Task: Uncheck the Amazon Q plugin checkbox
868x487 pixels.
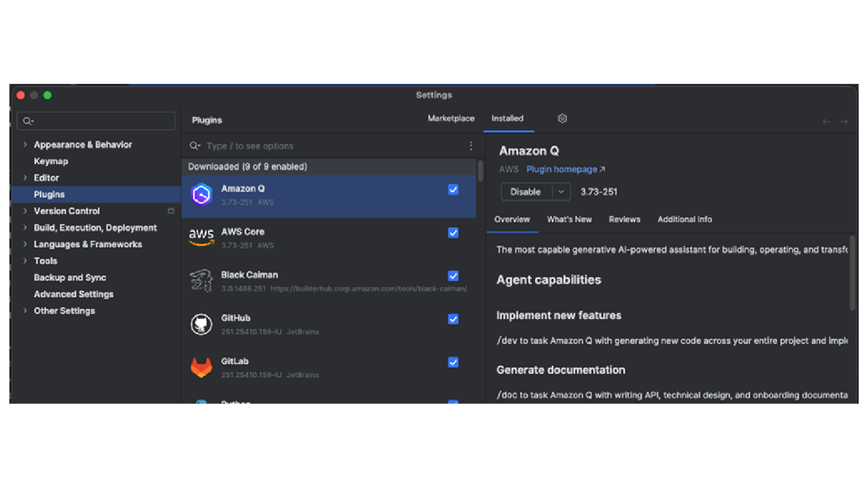Action: coord(453,190)
